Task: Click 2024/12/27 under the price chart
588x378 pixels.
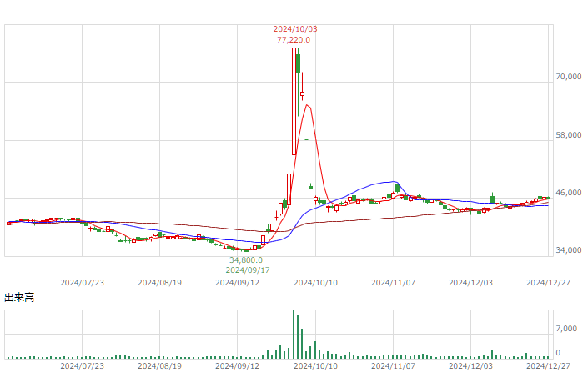Action: pyautogui.click(x=548, y=283)
